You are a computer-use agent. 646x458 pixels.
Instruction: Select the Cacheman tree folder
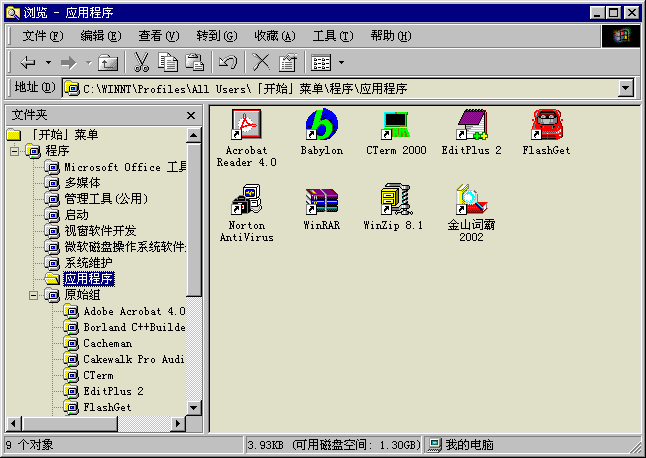click(108, 344)
